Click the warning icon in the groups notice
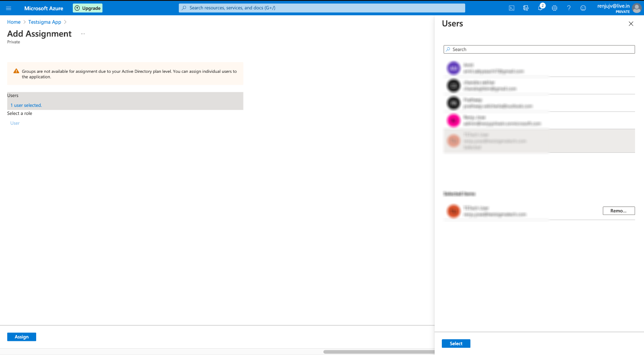Screen dimensions: 644x355 coord(16,72)
